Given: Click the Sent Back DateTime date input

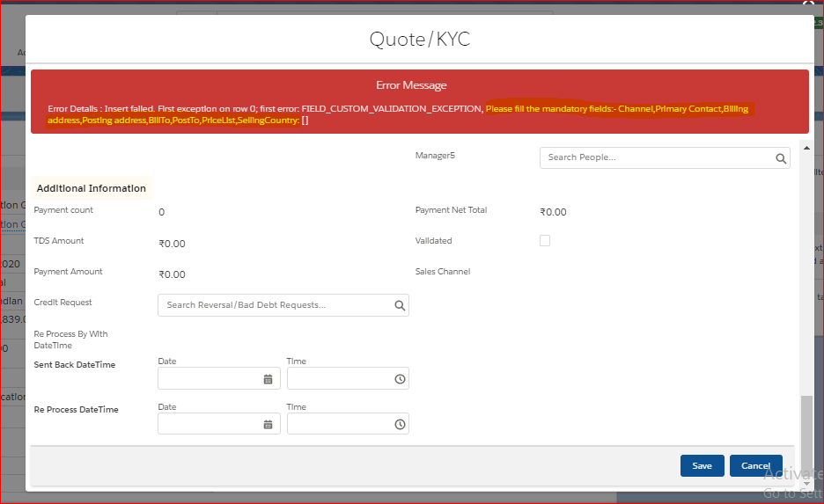Looking at the screenshot, I should 219,378.
